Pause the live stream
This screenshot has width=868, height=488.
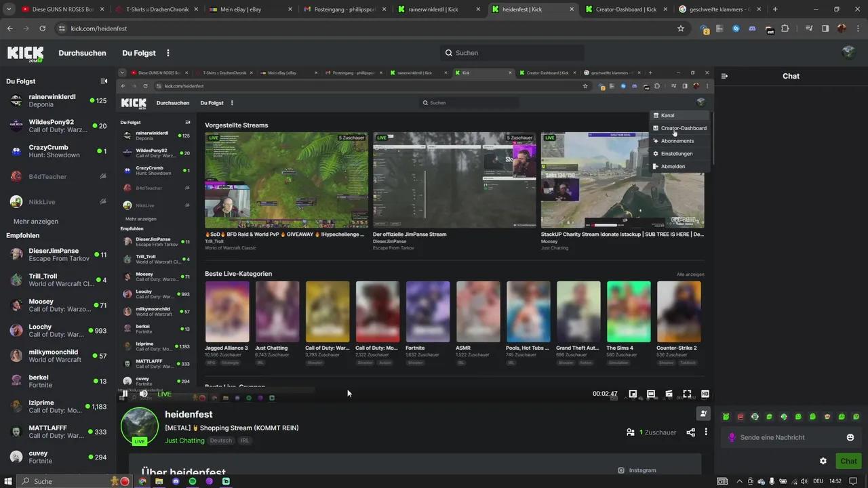pos(125,394)
